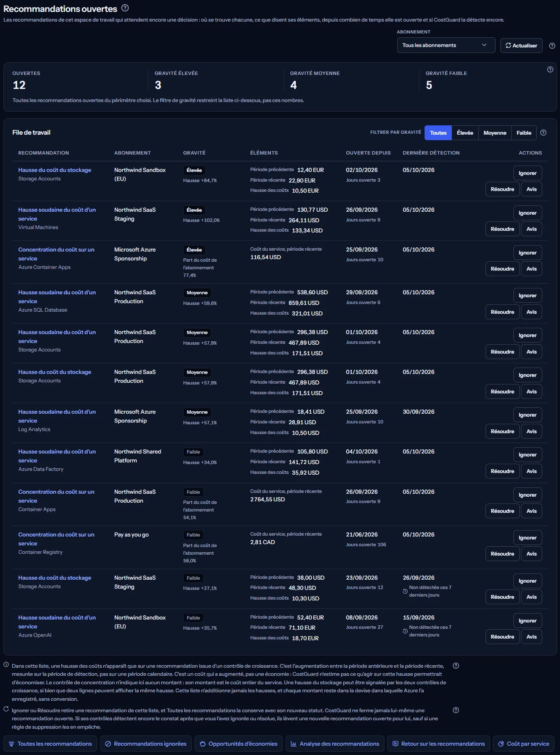The height and width of the screenshot is (755, 560).
Task: Resolve the Azure Data Factory recommendation
Action: pyautogui.click(x=502, y=471)
